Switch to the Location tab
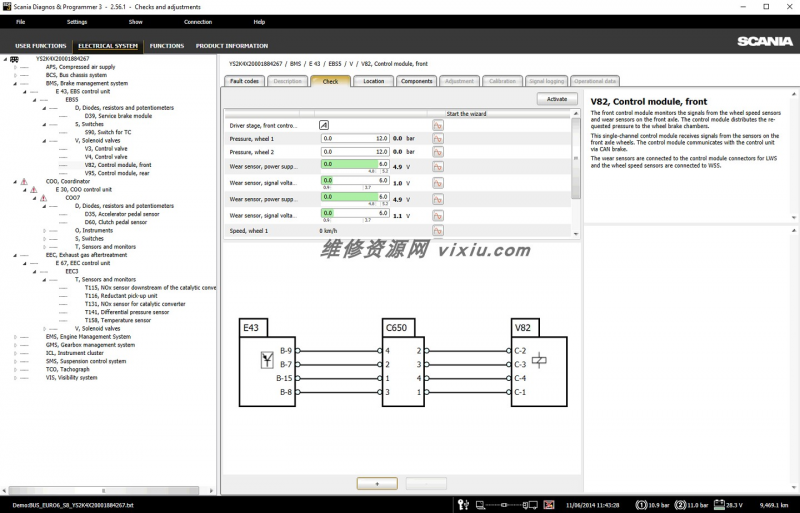800x513 pixels. tap(373, 81)
